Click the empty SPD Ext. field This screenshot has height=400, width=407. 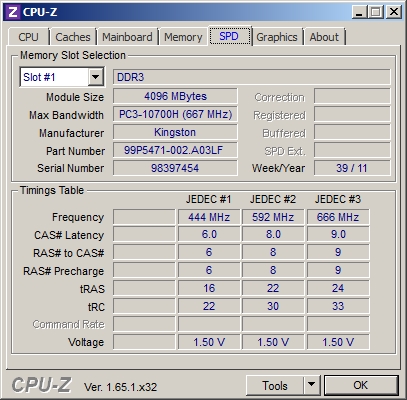click(x=352, y=150)
